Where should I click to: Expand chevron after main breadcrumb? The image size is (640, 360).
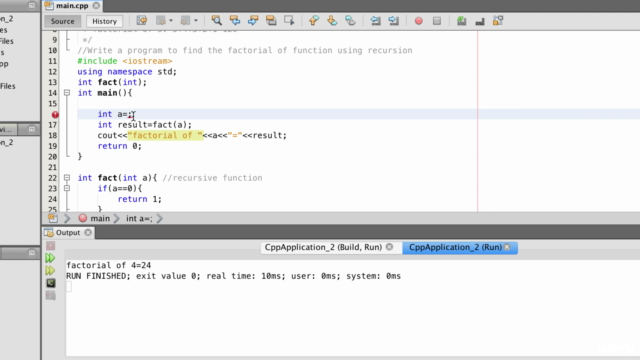point(117,219)
